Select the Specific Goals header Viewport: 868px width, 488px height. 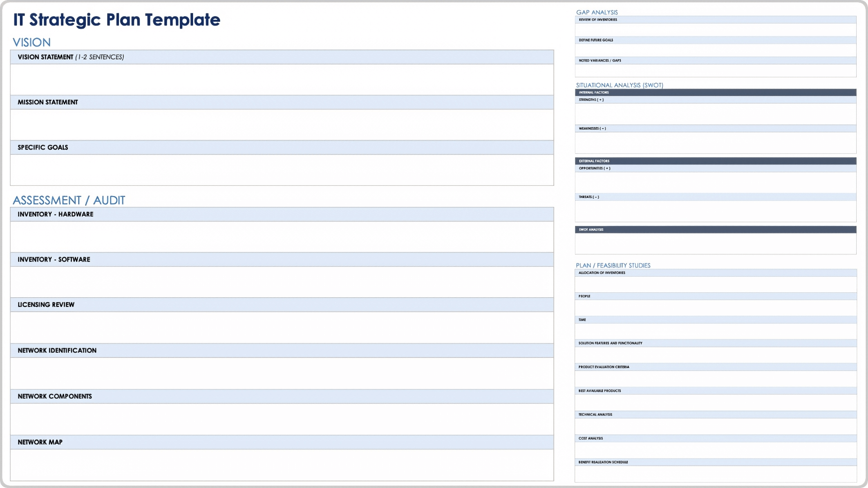[282, 147]
